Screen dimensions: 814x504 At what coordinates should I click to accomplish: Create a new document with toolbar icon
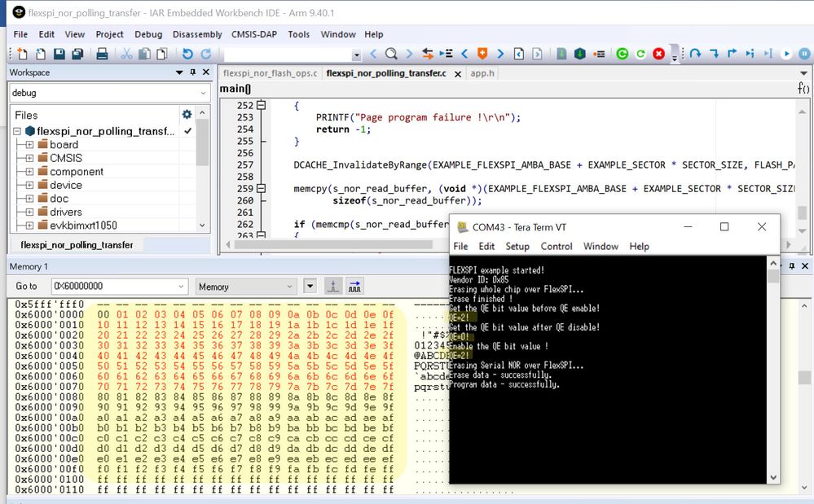[22, 54]
